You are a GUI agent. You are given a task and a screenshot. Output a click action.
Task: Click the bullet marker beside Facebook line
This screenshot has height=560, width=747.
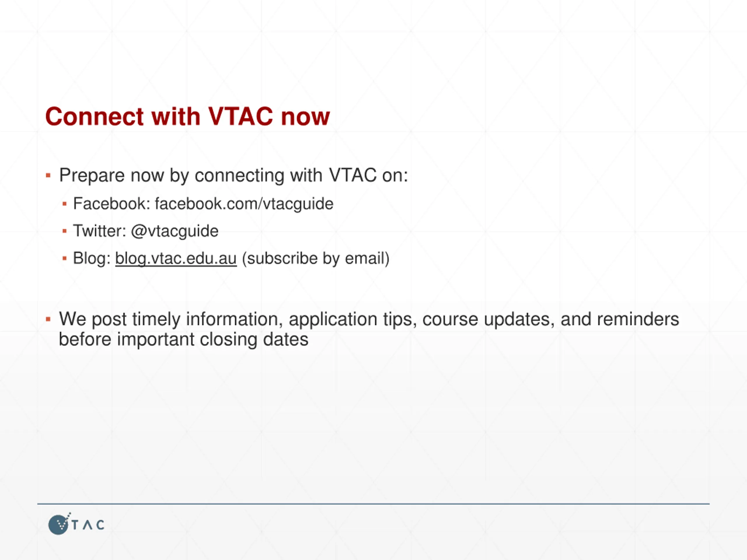click(x=64, y=204)
